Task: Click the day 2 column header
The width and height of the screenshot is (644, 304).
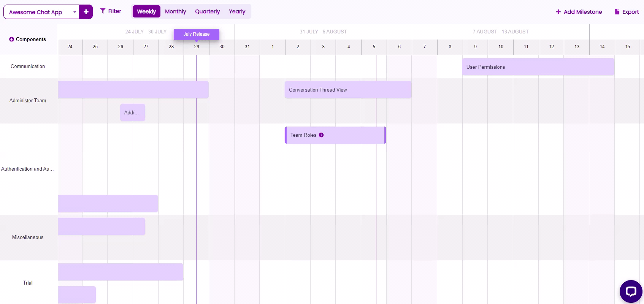Action: [x=298, y=47]
